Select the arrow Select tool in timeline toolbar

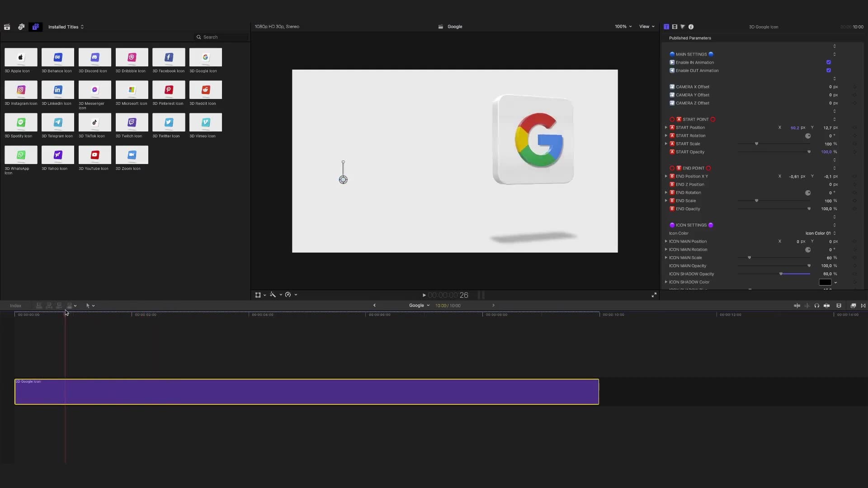88,305
